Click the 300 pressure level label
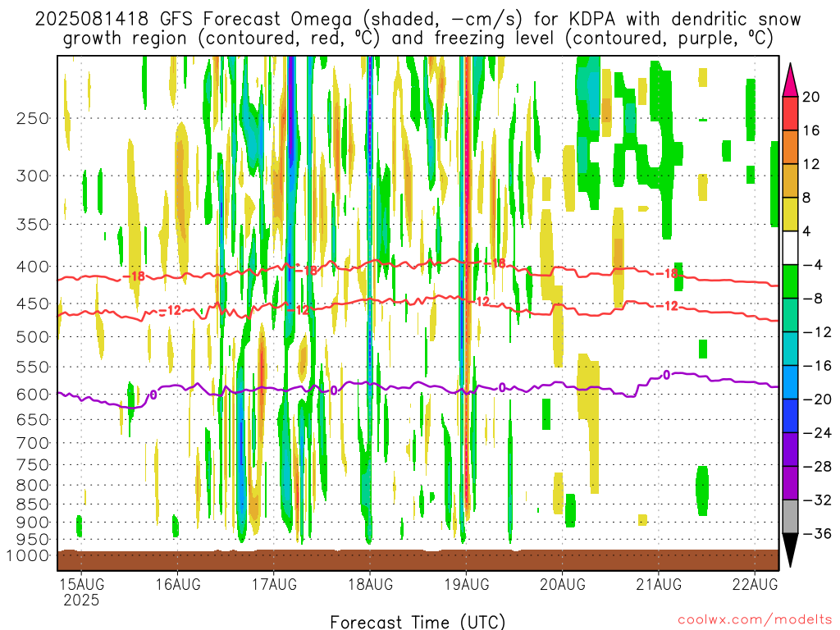This screenshot has width=840, height=630. click(33, 176)
